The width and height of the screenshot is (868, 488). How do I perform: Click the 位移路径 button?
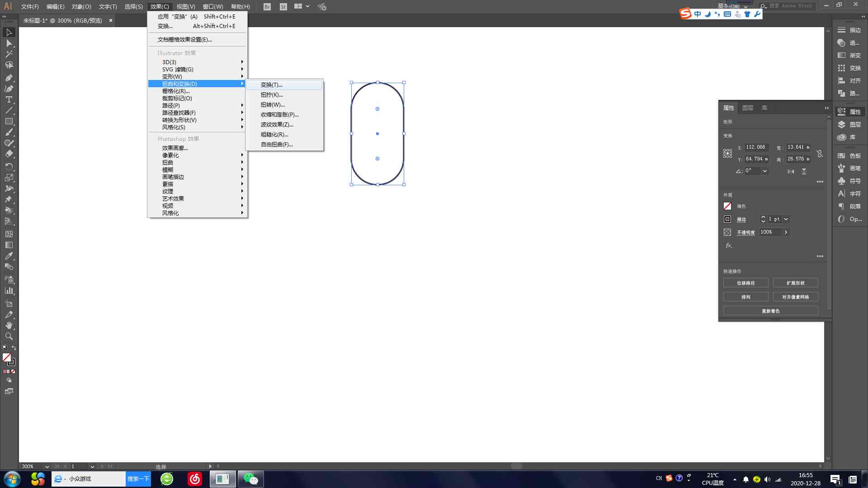[745, 283]
